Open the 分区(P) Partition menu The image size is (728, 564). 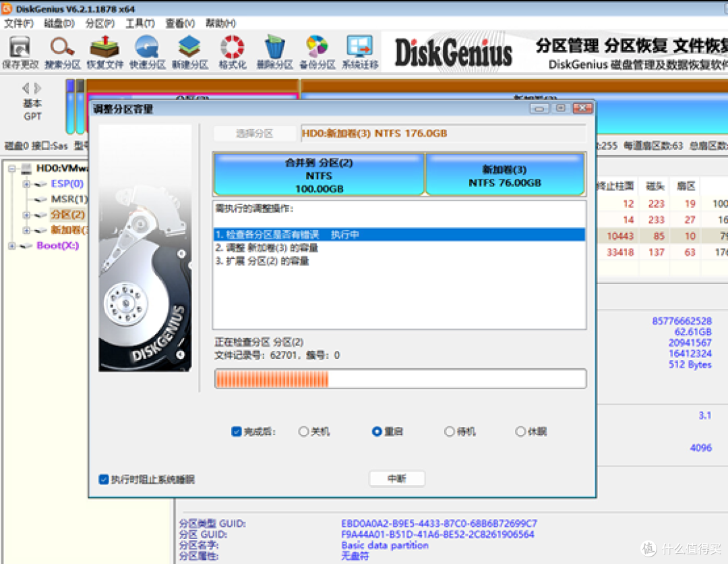click(x=100, y=23)
